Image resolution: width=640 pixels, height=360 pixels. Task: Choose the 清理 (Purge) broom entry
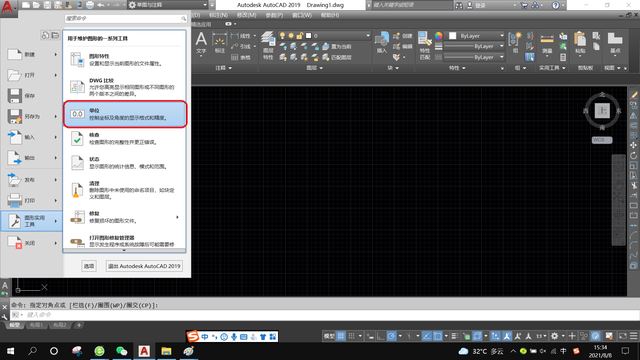124,190
